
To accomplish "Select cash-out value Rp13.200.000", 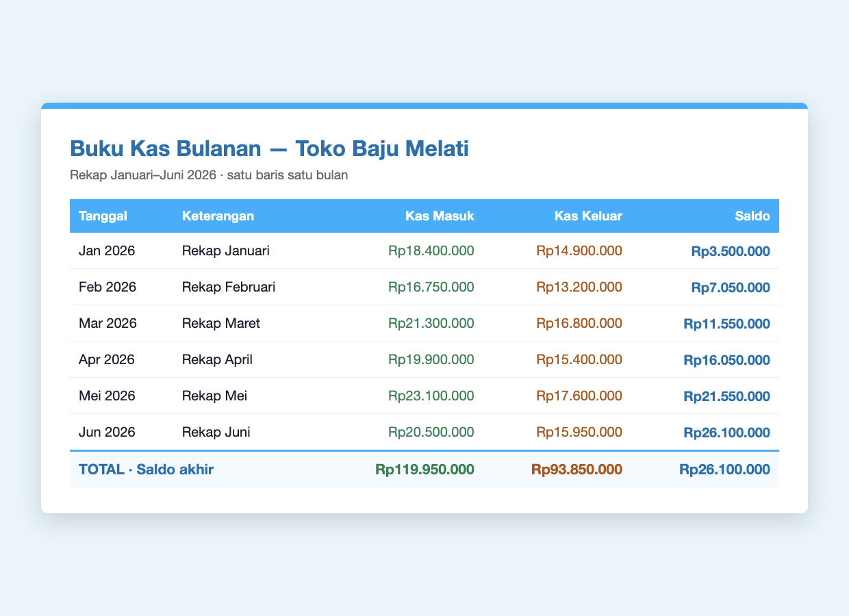I will coord(579,287).
